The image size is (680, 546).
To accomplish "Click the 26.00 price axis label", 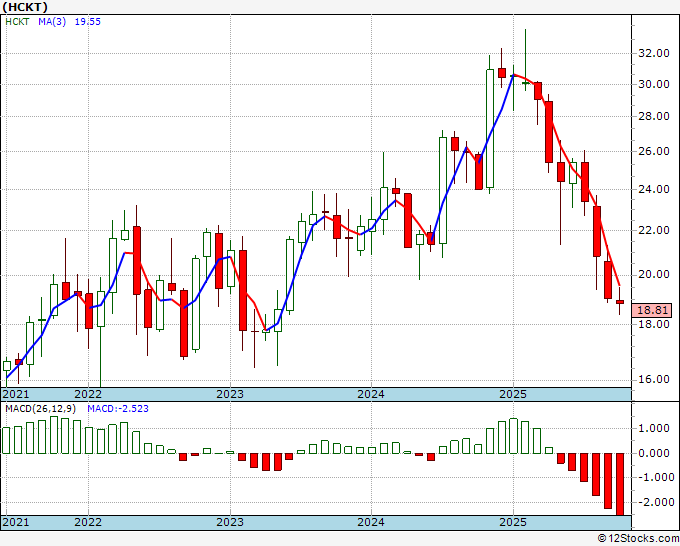I will click(x=654, y=151).
